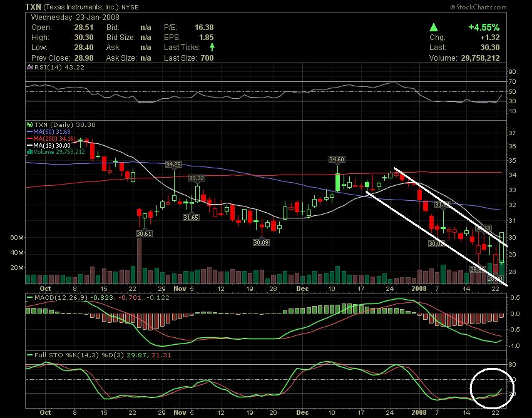The width and height of the screenshot is (532, 418).
Task: Select the +4.55% percent change
Action: (x=484, y=28)
